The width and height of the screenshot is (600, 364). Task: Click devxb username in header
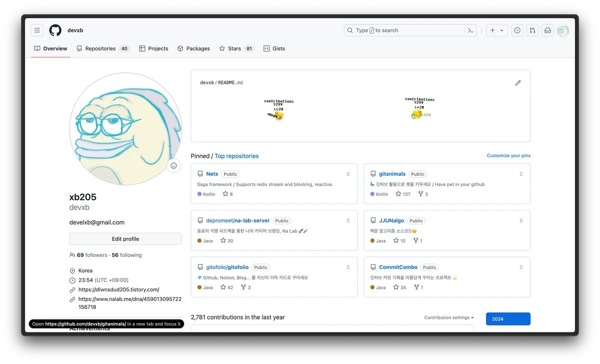pos(75,30)
